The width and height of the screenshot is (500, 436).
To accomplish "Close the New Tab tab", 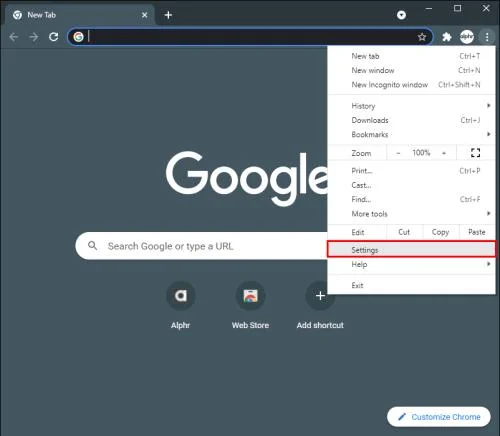I will point(144,15).
